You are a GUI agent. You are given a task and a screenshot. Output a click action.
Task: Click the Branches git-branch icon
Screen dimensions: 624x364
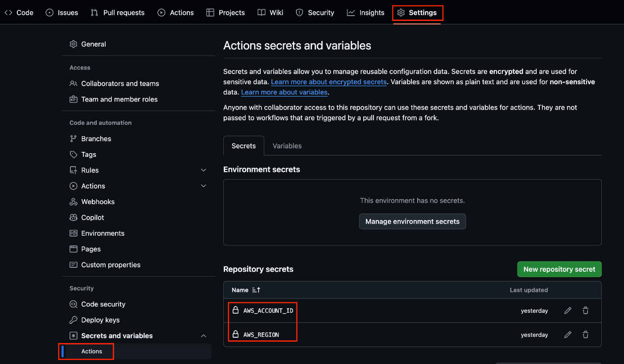coord(74,139)
